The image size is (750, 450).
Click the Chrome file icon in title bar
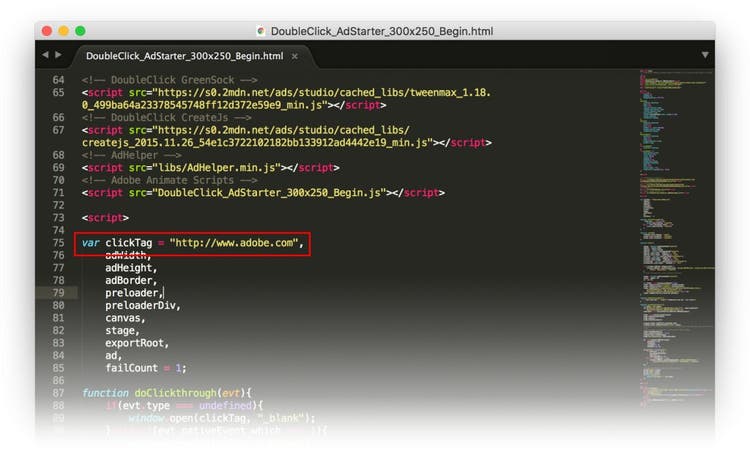pos(262,31)
